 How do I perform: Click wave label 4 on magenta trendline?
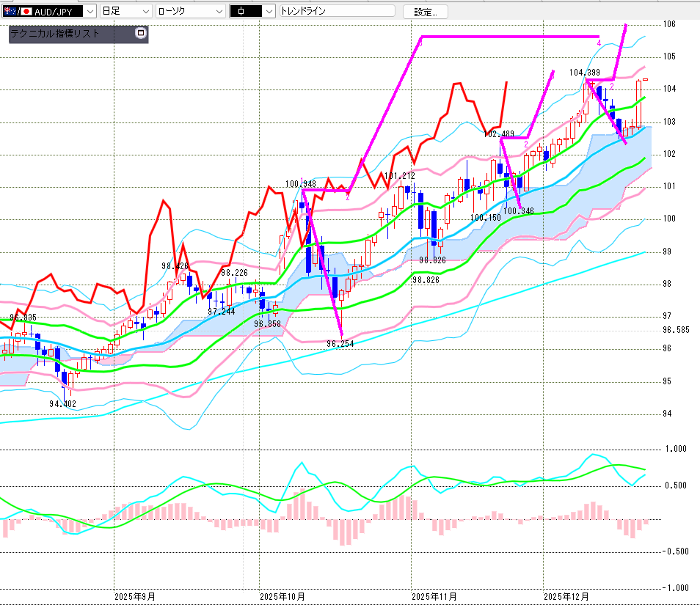[x=599, y=44]
